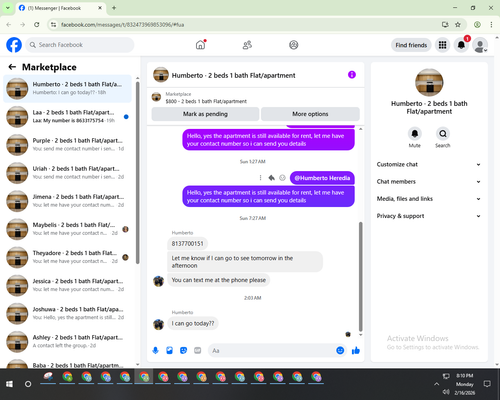Open the emoji picker in message box
The image size is (500, 400).
click(x=340, y=350)
